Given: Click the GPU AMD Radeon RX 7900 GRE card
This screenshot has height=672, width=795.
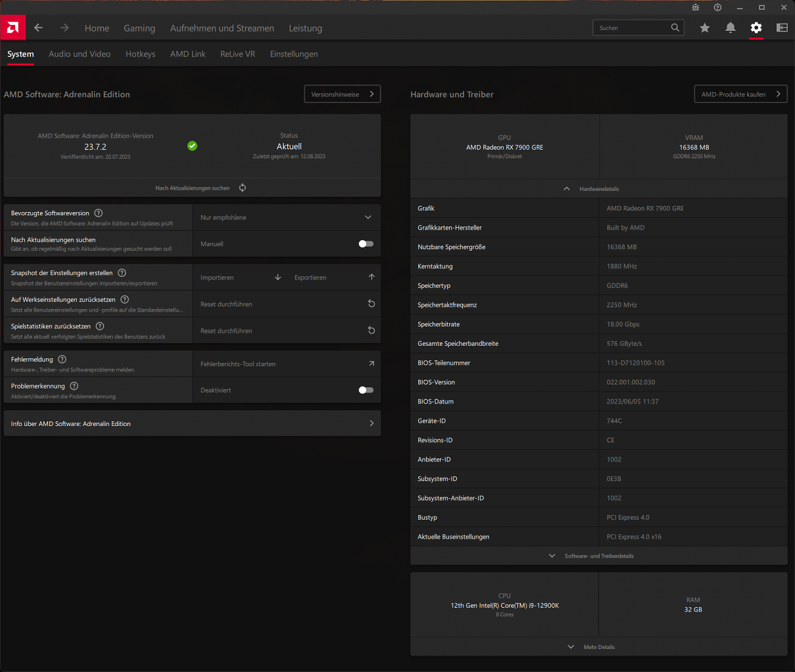Looking at the screenshot, I should coord(504,147).
